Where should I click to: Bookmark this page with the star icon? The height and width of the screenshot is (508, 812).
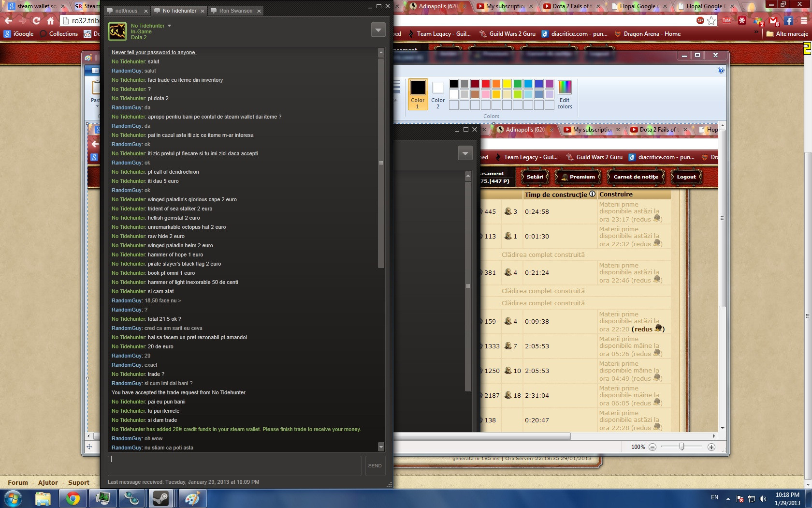click(711, 20)
